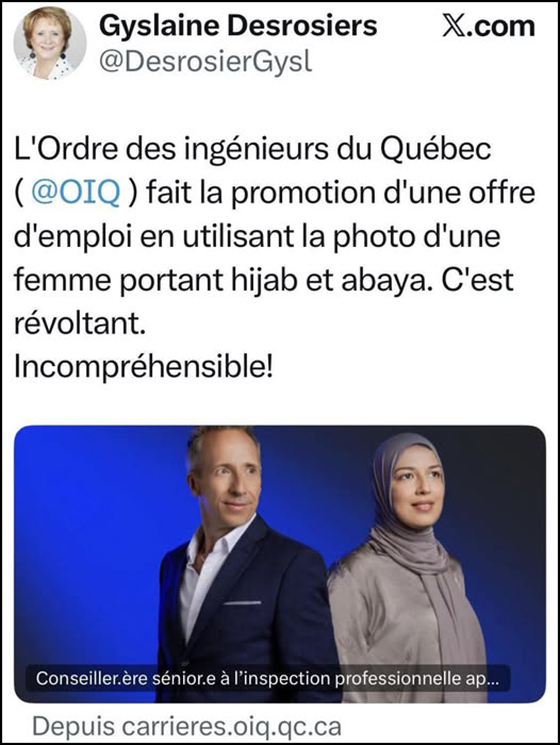
Task: Open the @DesrosierGysl handle
Action: tap(206, 62)
